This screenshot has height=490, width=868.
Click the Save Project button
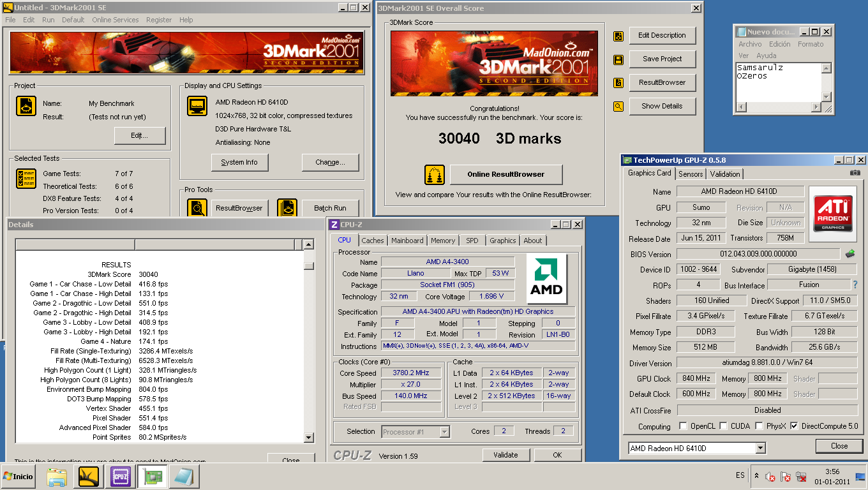(x=662, y=59)
